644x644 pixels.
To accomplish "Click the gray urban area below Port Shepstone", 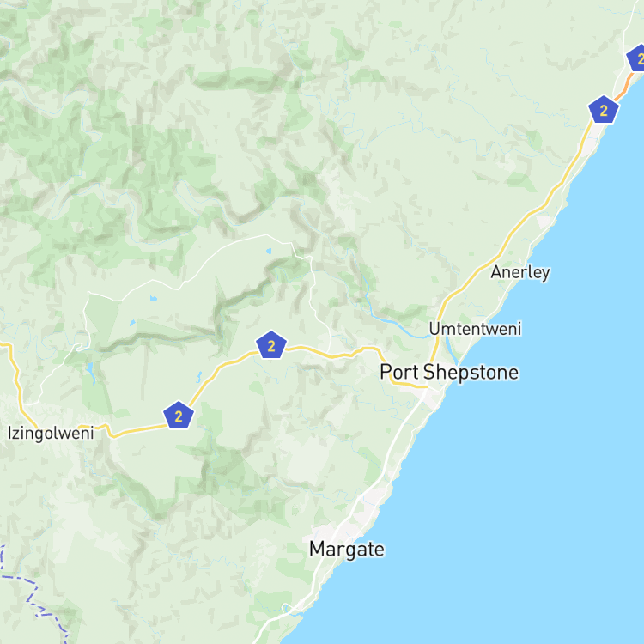I will [431, 398].
